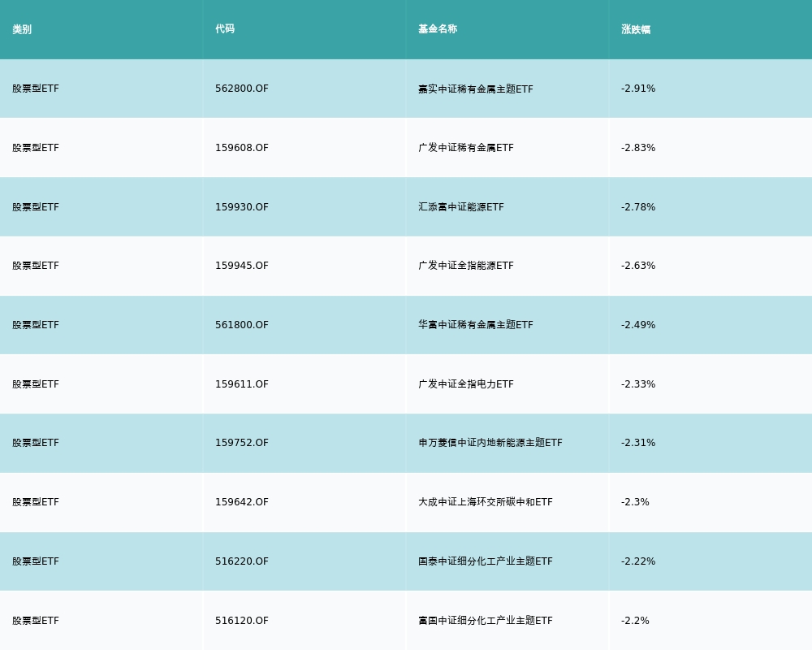Select fund code 159930.OF
The width and height of the screenshot is (812, 650).
pos(242,207)
